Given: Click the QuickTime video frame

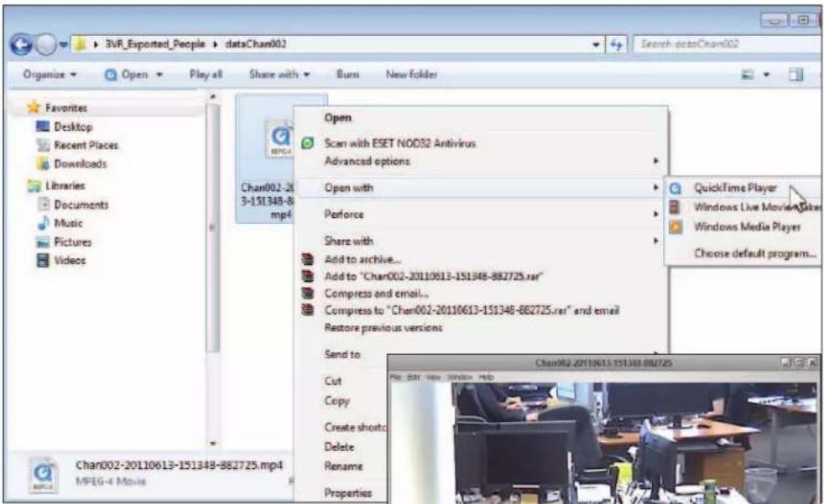Looking at the screenshot, I should (x=604, y=443).
